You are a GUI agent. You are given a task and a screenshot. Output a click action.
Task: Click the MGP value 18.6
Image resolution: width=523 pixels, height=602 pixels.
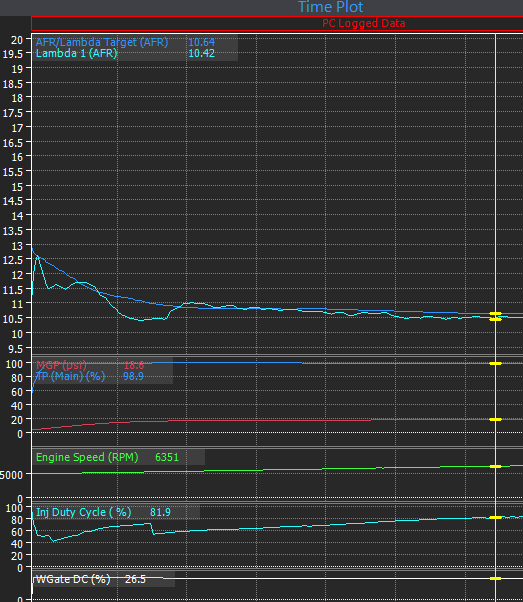[x=134, y=365]
